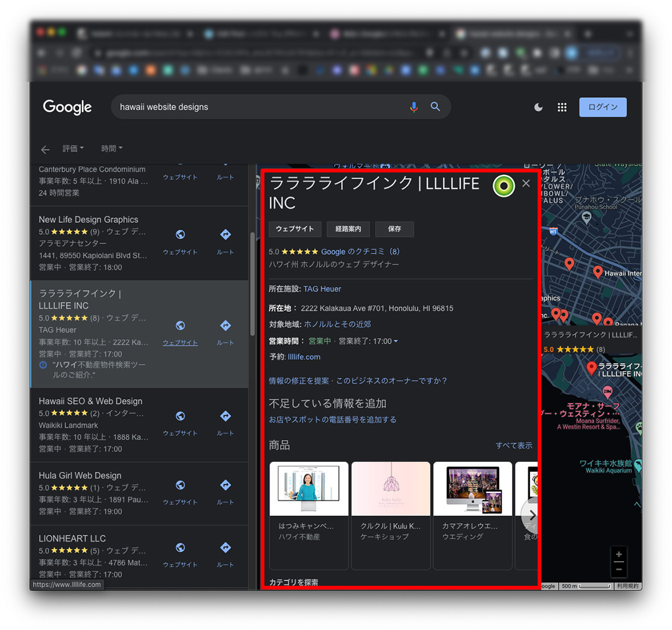Click the search magnifier icon
672x630 pixels.
pyautogui.click(x=435, y=106)
